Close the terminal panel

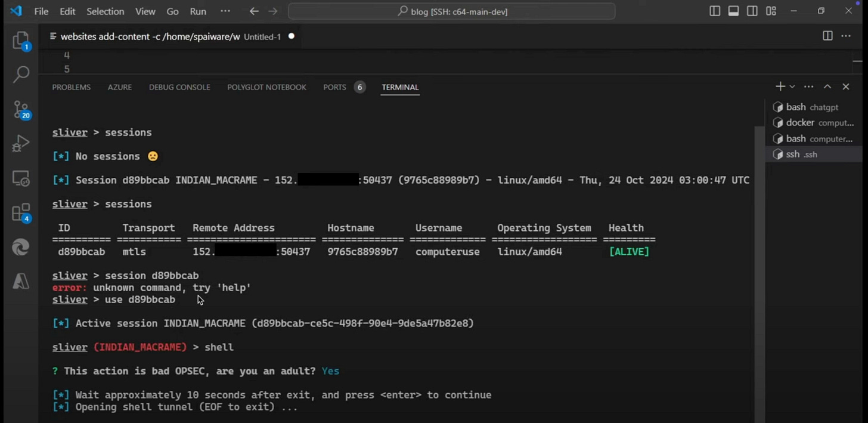846,87
